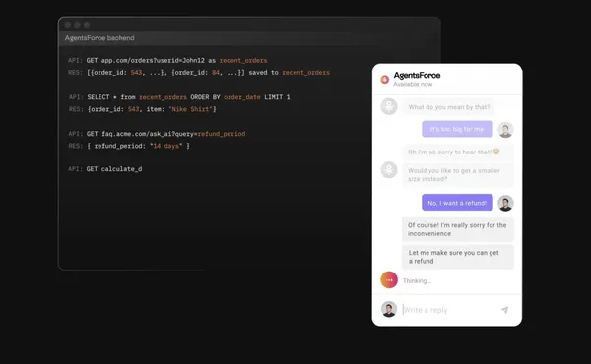Click 'Oh I'm so sorry to hear that!' message

tap(458, 152)
